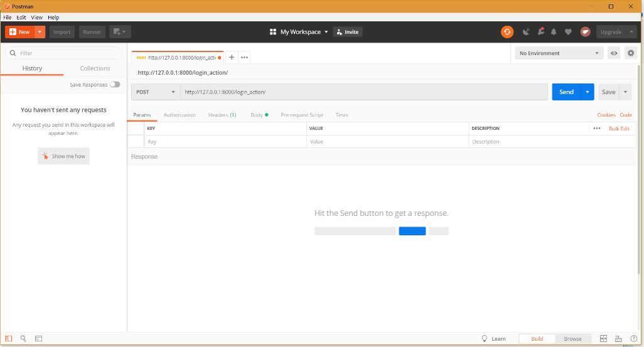Open the wrench settings icon in header
The height and width of the screenshot is (347, 644).
click(x=541, y=31)
